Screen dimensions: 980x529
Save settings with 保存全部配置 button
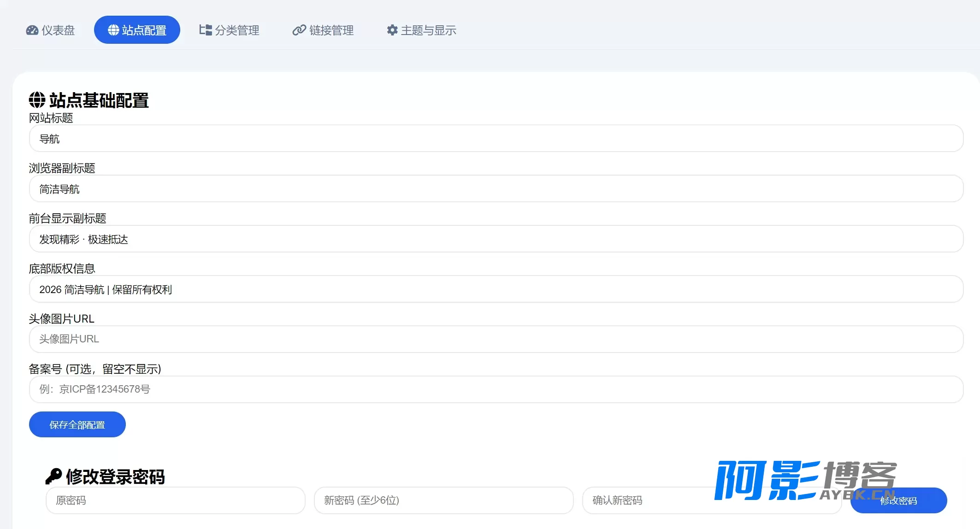coord(77,424)
